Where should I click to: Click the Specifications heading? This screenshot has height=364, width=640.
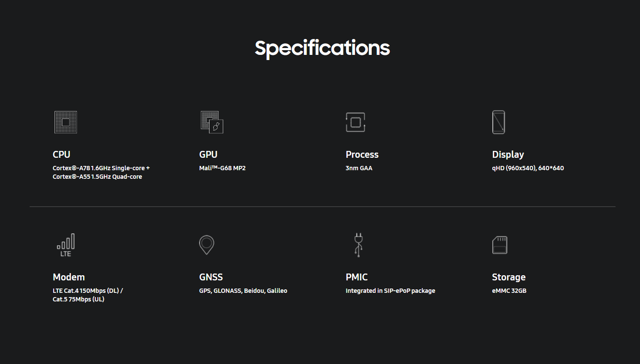click(x=322, y=48)
